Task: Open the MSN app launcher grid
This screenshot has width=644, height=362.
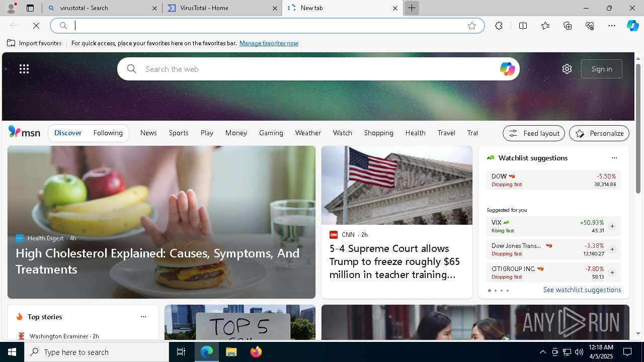Action: click(24, 69)
